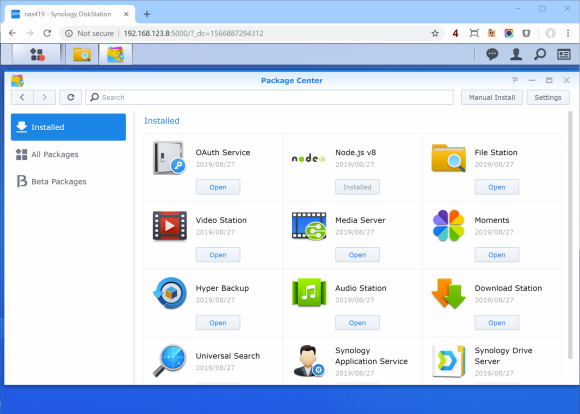Click the Universal Search package icon

coord(169,361)
